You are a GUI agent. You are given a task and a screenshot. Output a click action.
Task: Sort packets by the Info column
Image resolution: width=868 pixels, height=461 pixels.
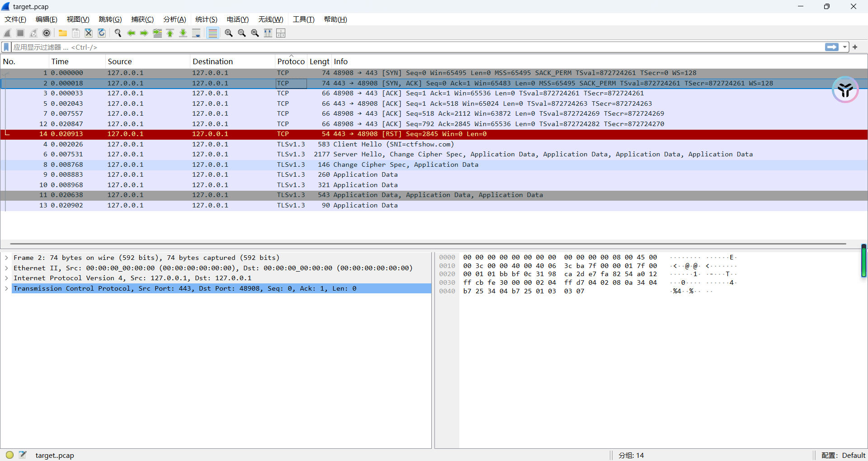click(599, 61)
